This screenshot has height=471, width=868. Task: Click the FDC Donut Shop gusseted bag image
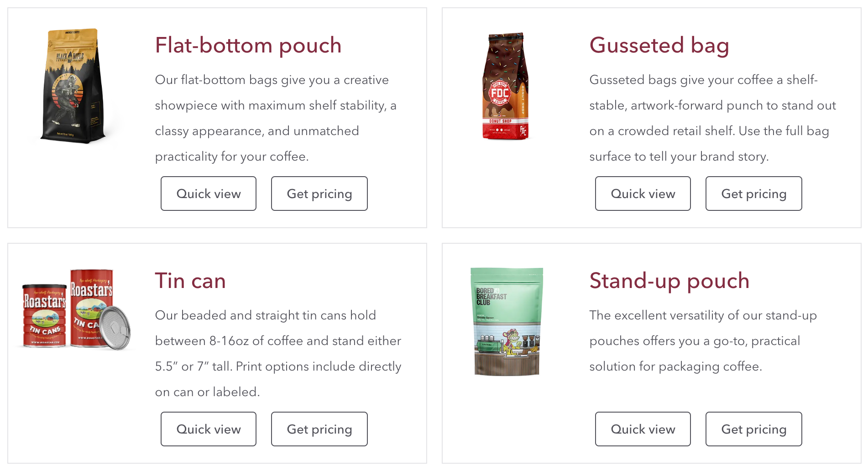(x=506, y=86)
